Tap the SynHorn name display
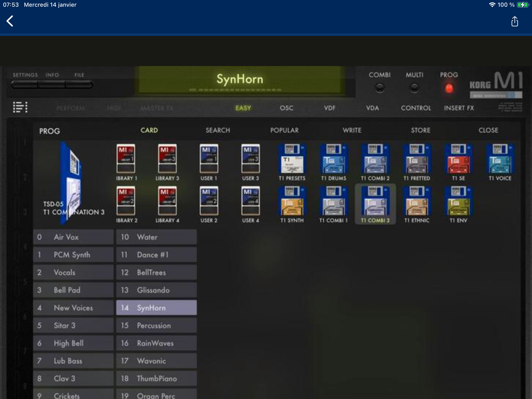The width and height of the screenshot is (532, 399). point(239,80)
